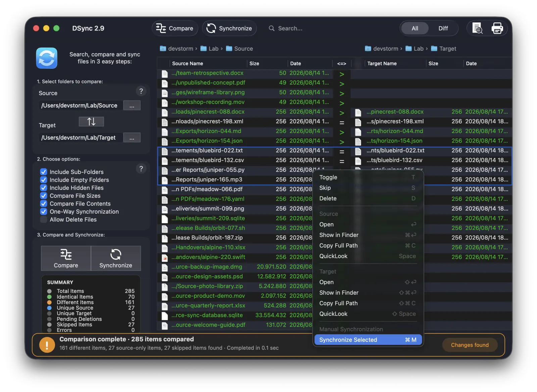Screen dimensions: 537x392
Task: Click the DSync app logo icon
Action: point(47,58)
